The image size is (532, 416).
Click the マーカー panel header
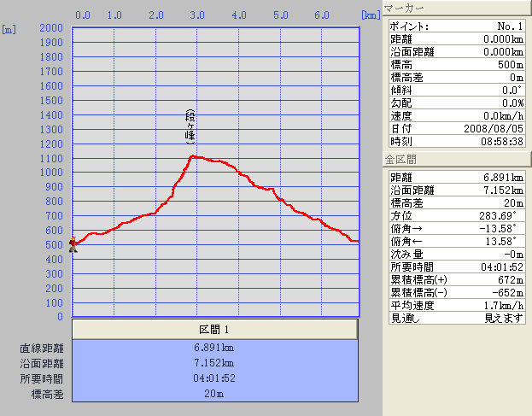coord(457,9)
